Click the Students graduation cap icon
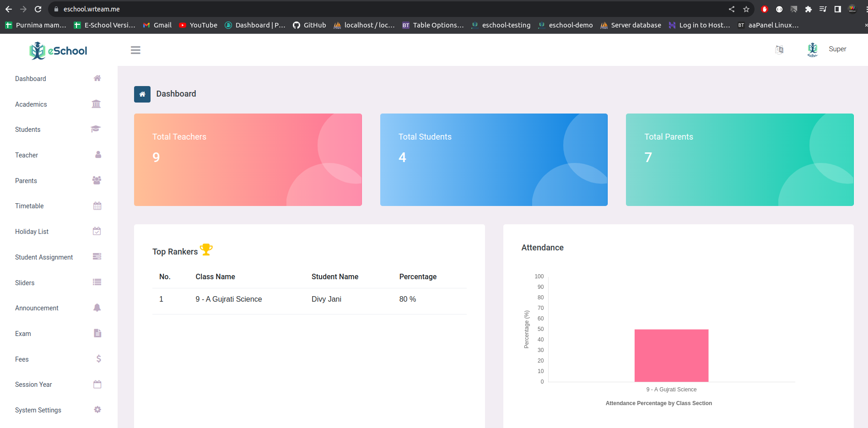 coord(96,129)
